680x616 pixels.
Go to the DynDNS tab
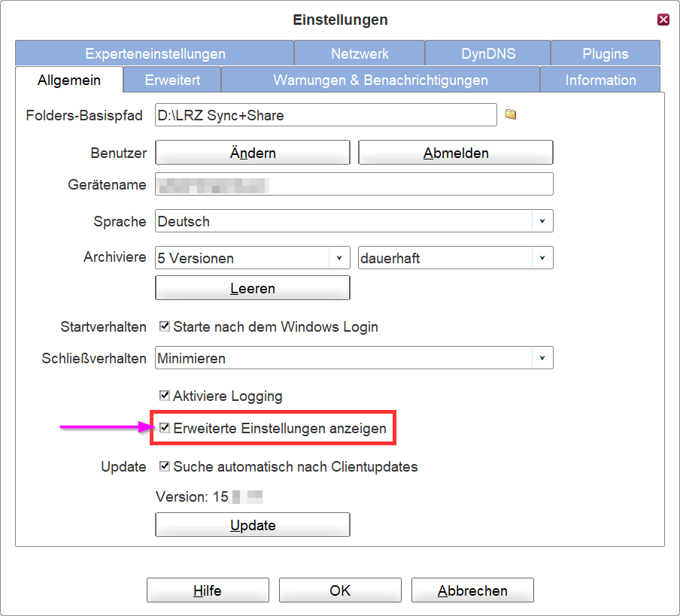coord(488,54)
